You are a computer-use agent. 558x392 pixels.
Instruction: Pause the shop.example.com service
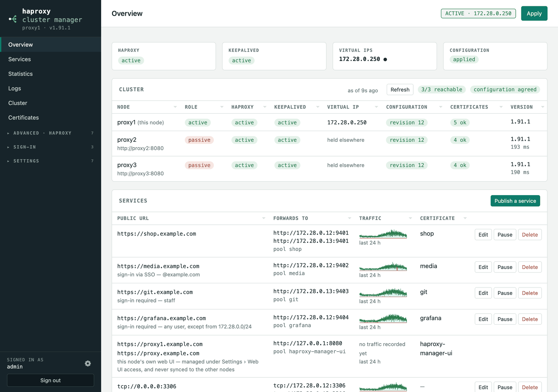(505, 235)
